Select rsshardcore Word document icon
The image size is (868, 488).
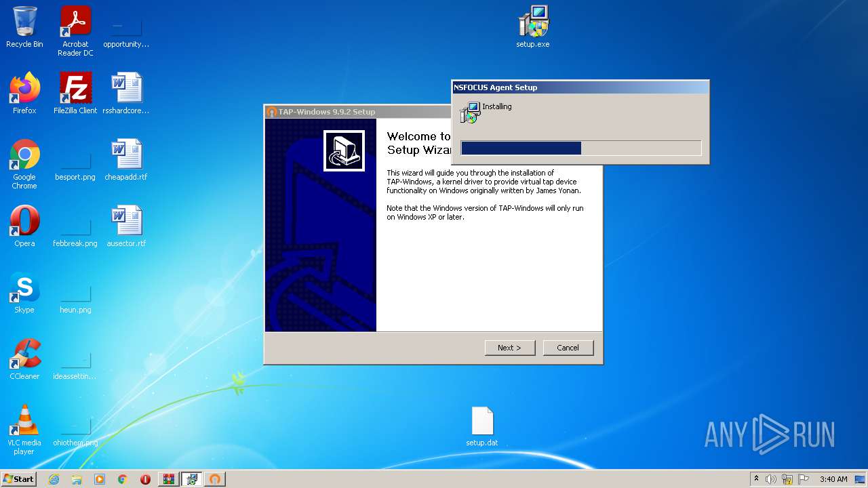coord(126,94)
